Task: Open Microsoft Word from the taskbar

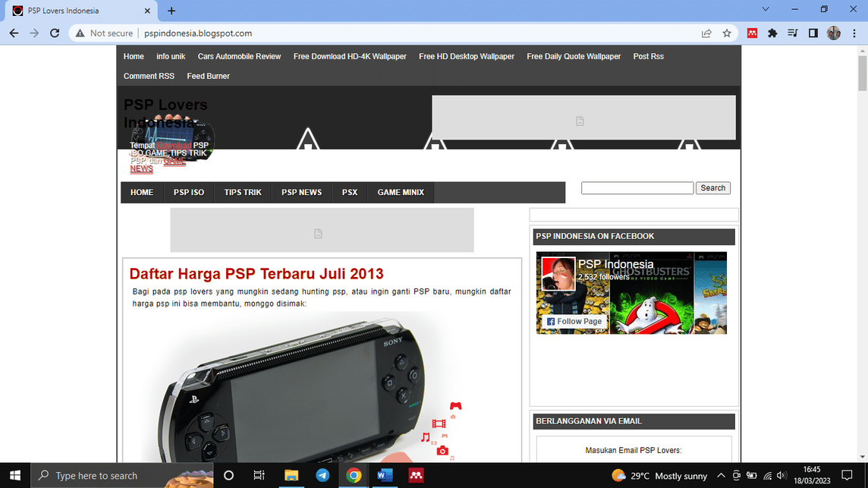Action: 385,475
